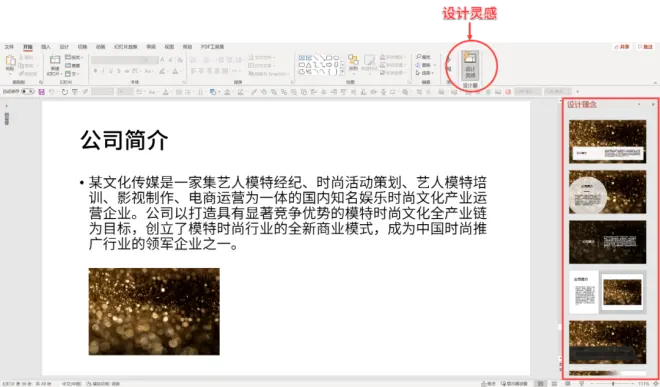Click the Clear Formatting icon
The height and width of the screenshot is (387, 660).
pyautogui.click(x=180, y=60)
